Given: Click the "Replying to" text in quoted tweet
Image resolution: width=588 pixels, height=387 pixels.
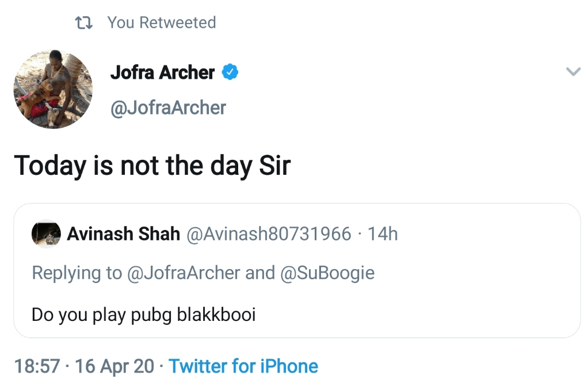Looking at the screenshot, I should 77,273.
